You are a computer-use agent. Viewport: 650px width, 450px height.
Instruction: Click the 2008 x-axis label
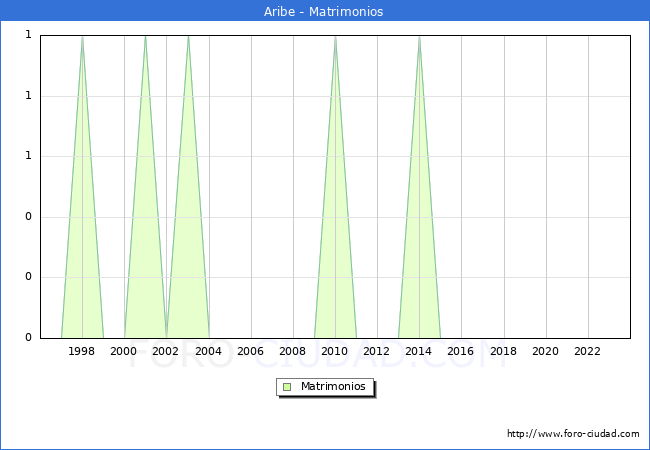[x=293, y=351]
